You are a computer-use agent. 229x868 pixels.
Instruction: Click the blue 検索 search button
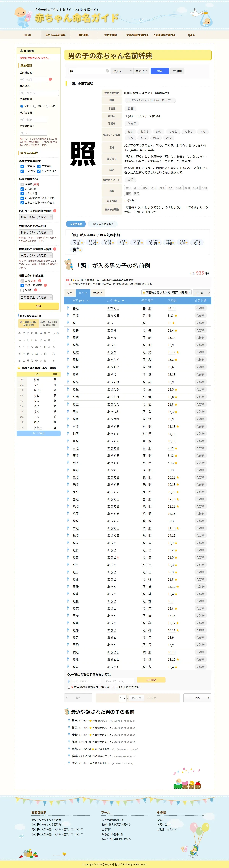[159, 71]
